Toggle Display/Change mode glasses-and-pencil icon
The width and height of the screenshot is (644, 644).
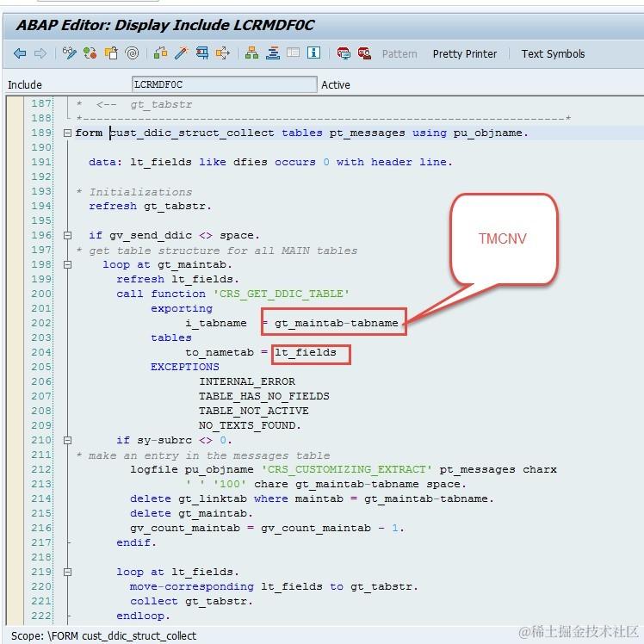70,53
